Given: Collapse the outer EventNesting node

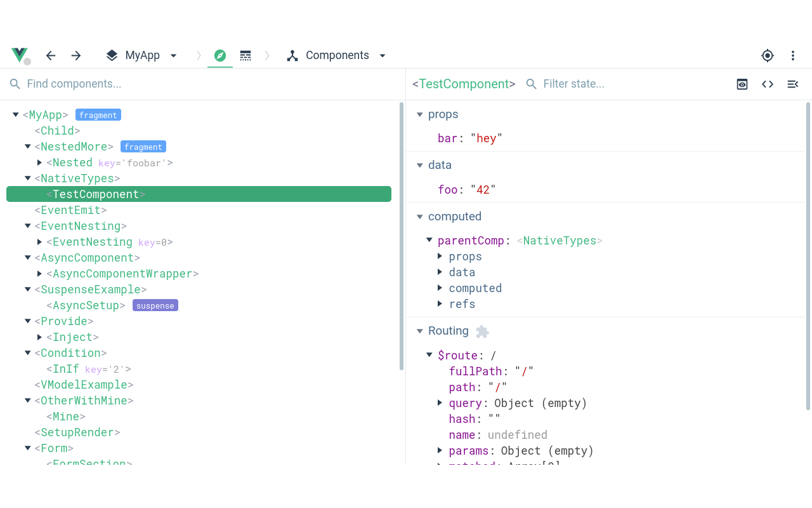Looking at the screenshot, I should (28, 226).
